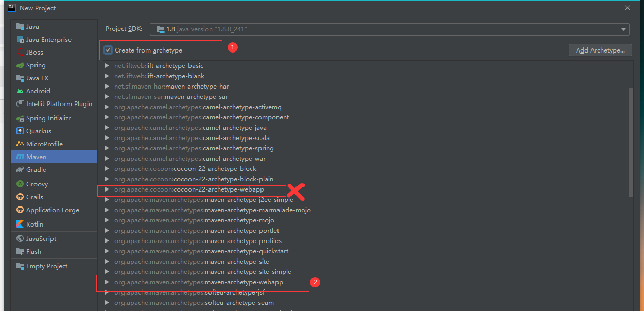Click the New Project title text
The image size is (644, 311).
coord(38,8)
